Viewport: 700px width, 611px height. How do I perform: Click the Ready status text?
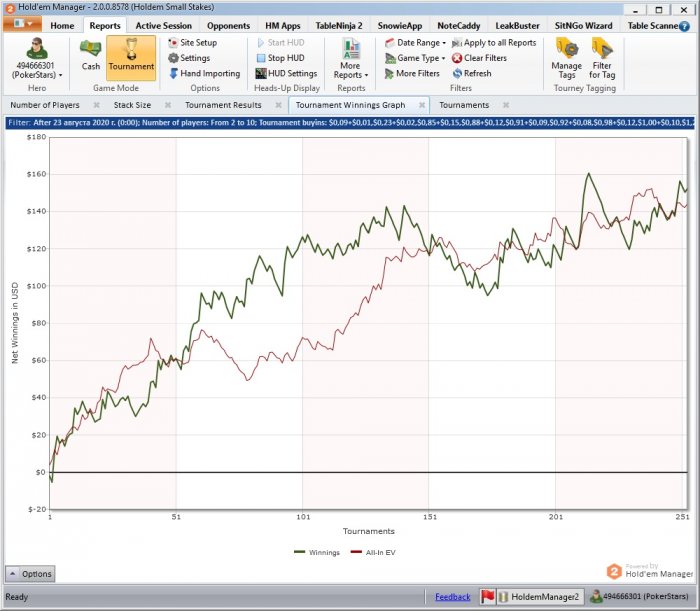click(17, 597)
